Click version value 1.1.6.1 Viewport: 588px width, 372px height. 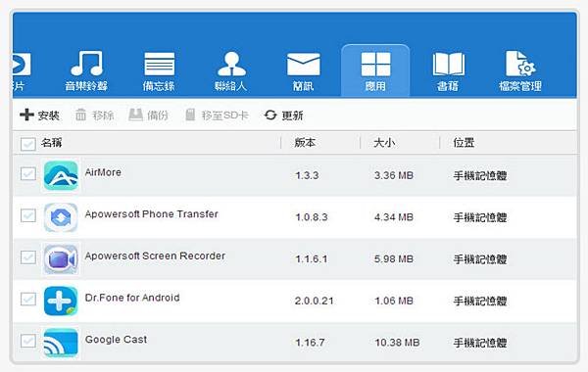(x=312, y=258)
